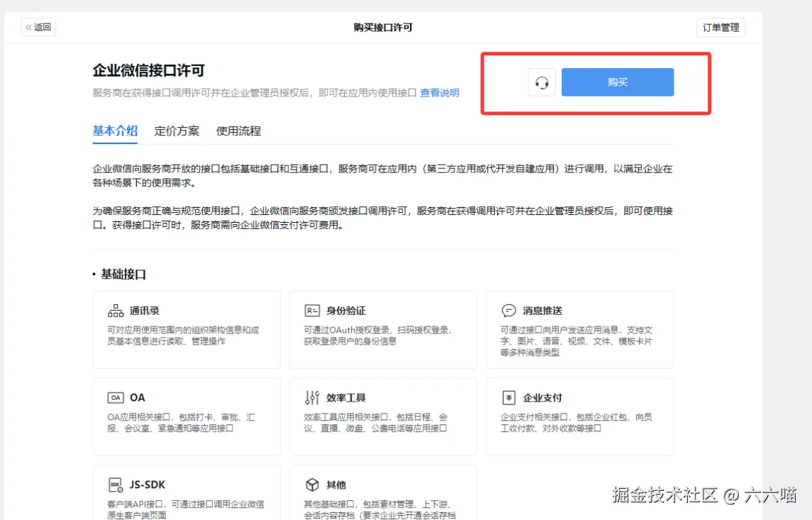
Task: Click 通讯录 description about 组织架构信息
Action: pos(183,336)
